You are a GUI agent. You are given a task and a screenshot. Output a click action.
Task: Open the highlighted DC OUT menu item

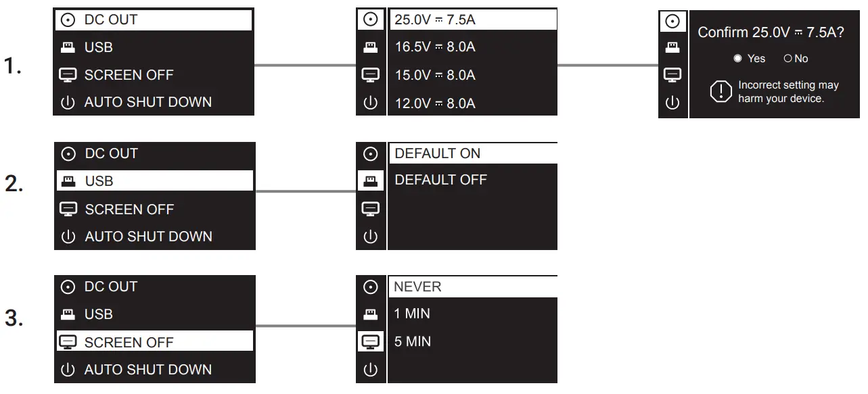[153, 20]
